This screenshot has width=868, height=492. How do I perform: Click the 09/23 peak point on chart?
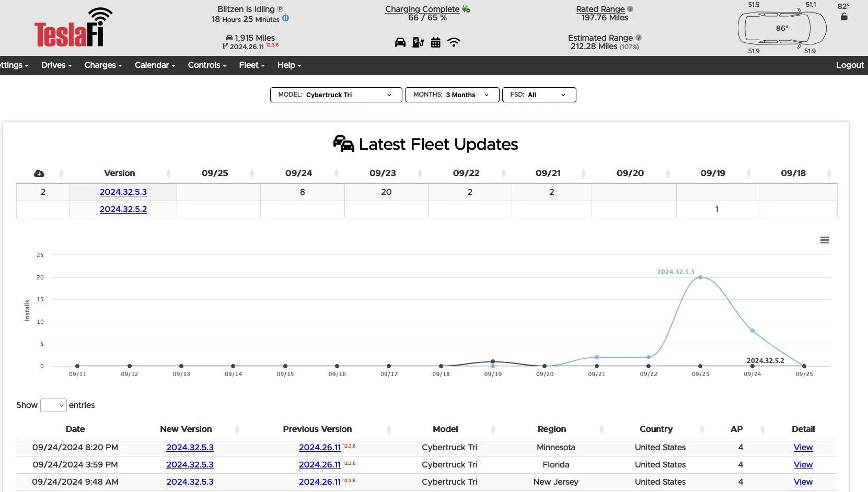pyautogui.click(x=700, y=277)
